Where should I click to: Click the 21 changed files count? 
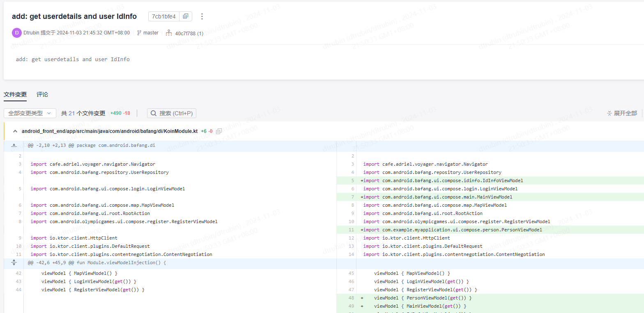pyautogui.click(x=71, y=113)
